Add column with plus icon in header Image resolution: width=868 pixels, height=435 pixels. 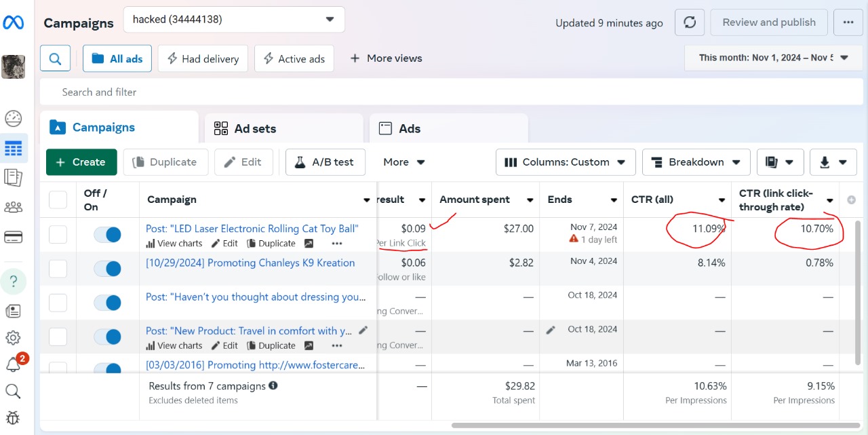tap(852, 200)
